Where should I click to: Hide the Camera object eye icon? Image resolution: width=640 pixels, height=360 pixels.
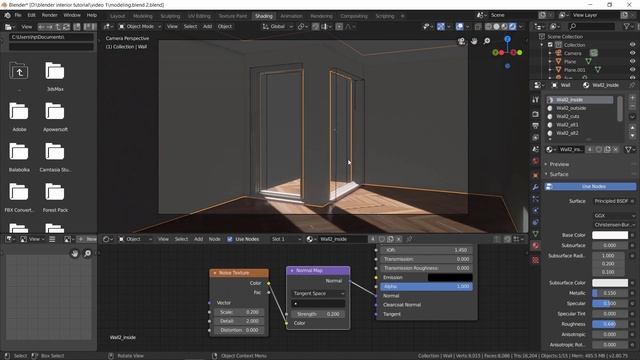coord(632,53)
